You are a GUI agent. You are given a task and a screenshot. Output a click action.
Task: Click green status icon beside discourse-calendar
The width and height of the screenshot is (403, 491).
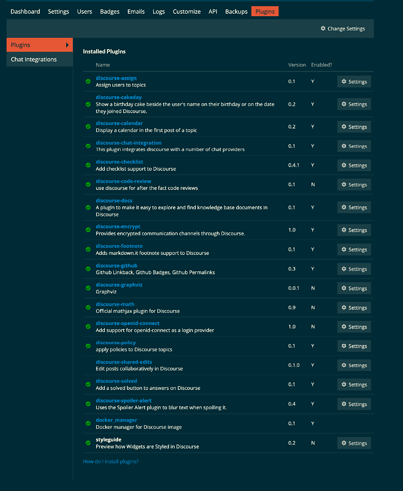(88, 127)
